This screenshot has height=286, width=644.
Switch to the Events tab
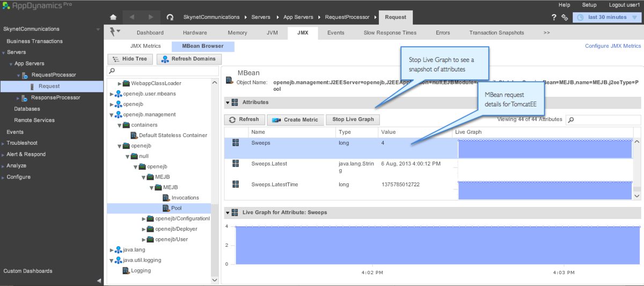[336, 33]
